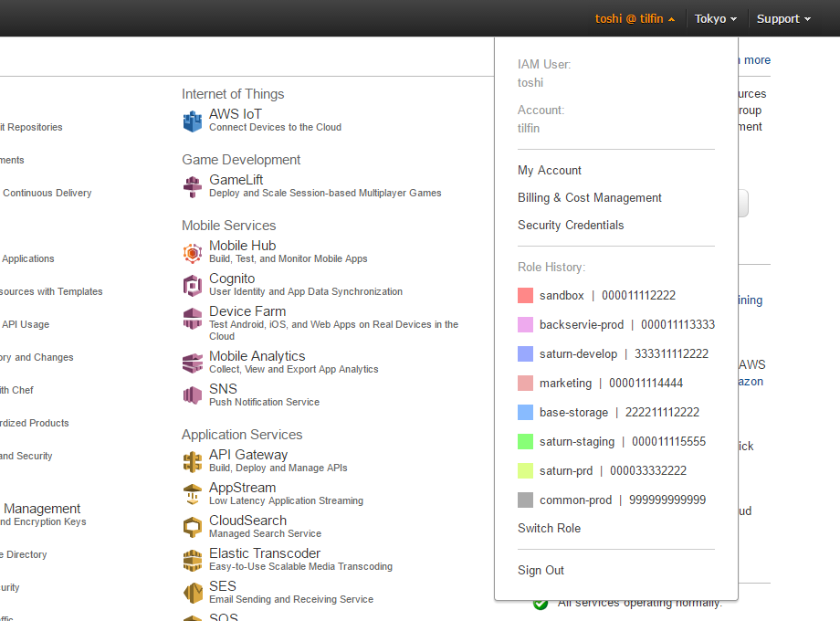Click the Cognito service icon
The width and height of the screenshot is (840, 621).
click(x=193, y=284)
